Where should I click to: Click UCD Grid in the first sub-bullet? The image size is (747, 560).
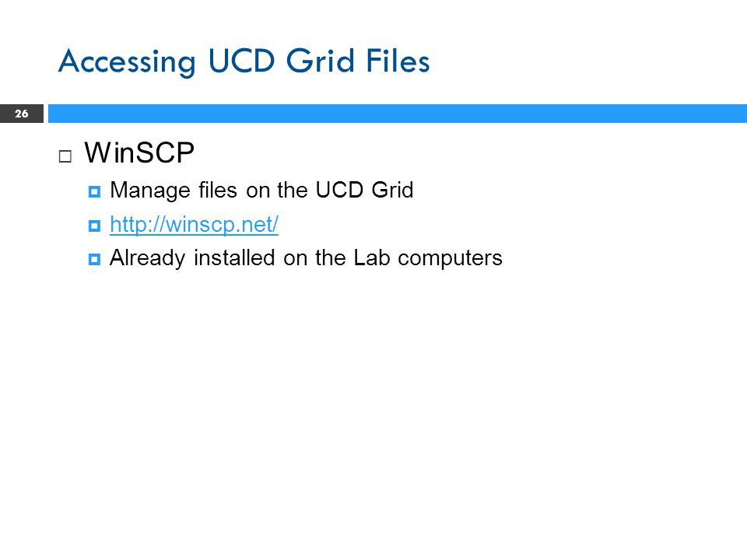click(x=364, y=190)
